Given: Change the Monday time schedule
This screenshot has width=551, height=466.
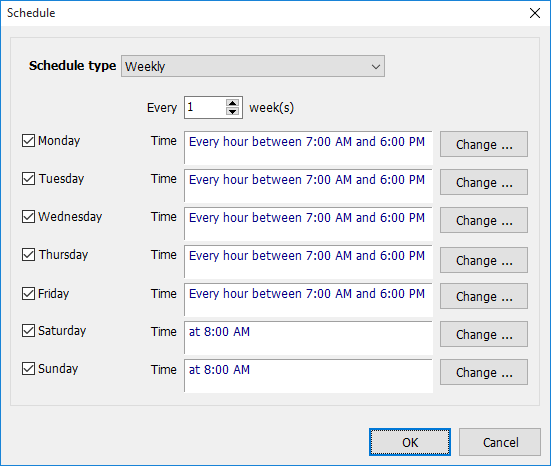Looking at the screenshot, I should click(x=484, y=144).
